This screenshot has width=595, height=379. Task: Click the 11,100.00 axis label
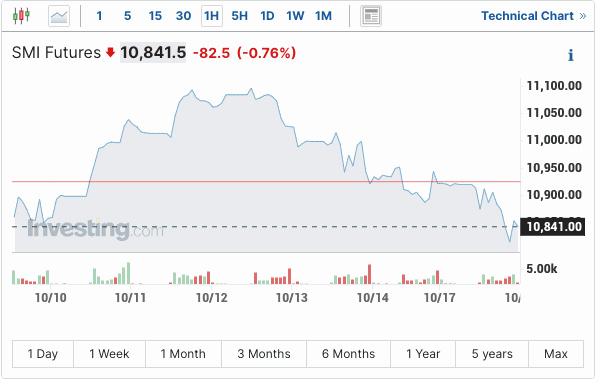tap(554, 86)
